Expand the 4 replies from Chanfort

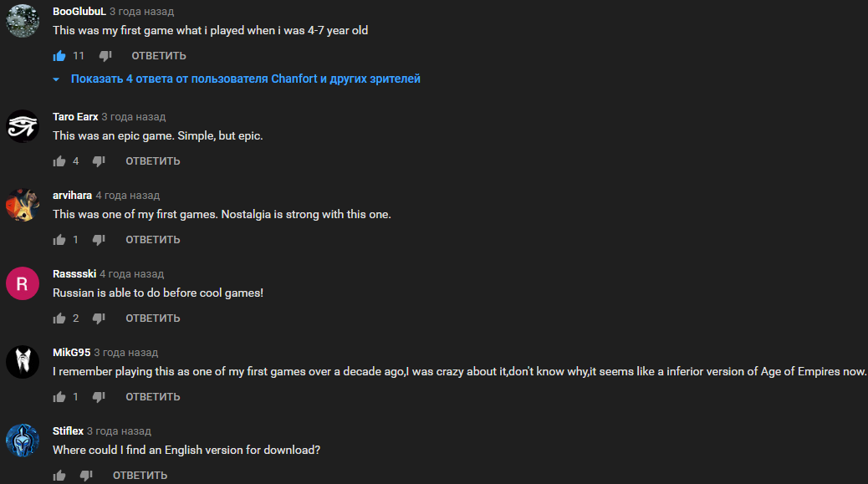[x=245, y=79]
